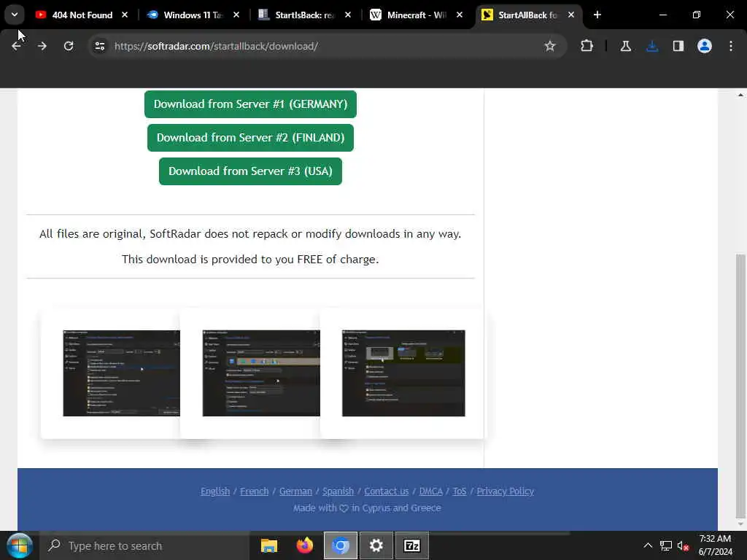Open the Extensions puzzle icon
The image size is (747, 560).
click(x=587, y=46)
